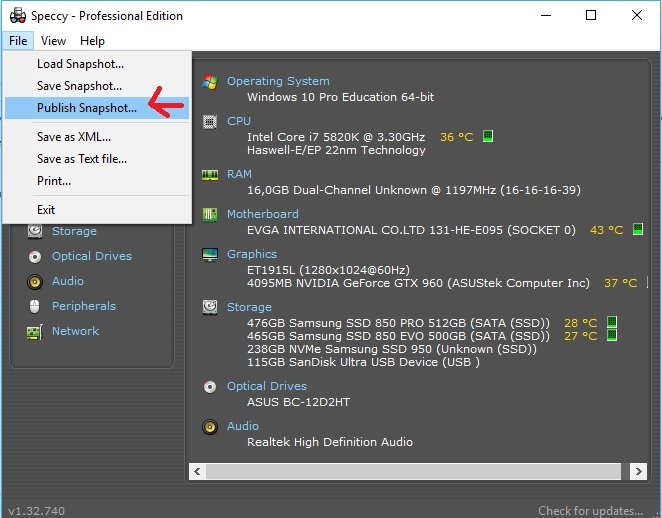The image size is (662, 518).
Task: Click the Check for updates... link
Action: point(590,511)
